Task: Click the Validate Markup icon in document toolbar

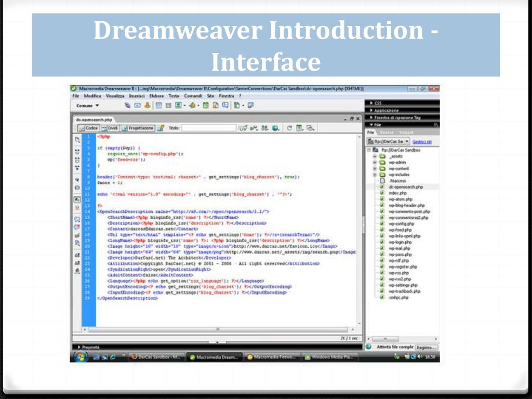Action: [254, 128]
